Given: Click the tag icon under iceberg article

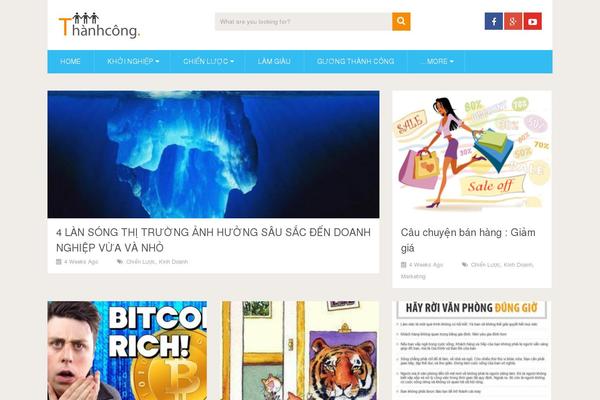Looking at the screenshot, I should (x=120, y=262).
